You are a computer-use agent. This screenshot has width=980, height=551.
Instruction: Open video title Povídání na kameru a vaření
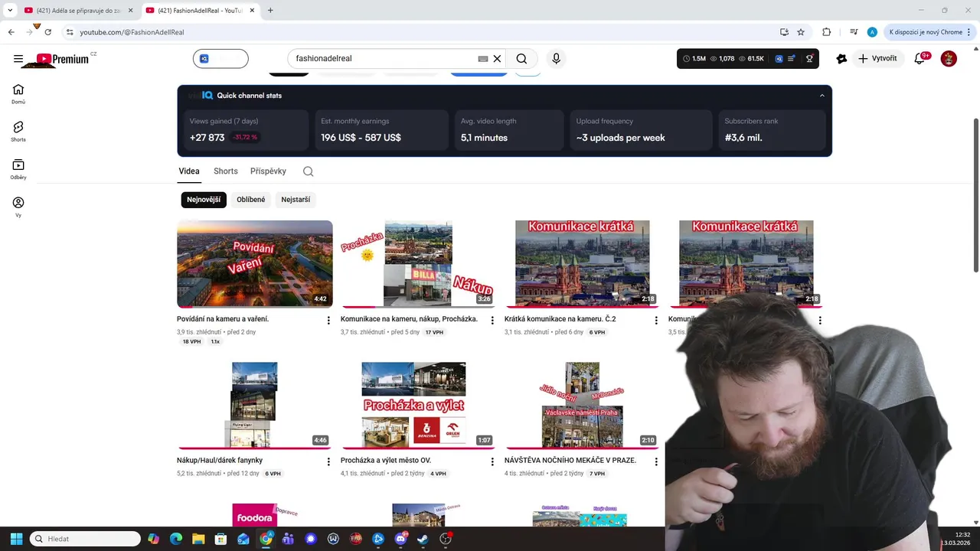point(223,319)
